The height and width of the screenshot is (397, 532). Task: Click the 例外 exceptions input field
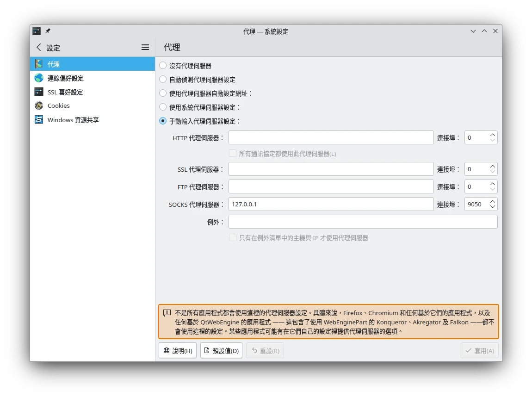click(x=363, y=222)
